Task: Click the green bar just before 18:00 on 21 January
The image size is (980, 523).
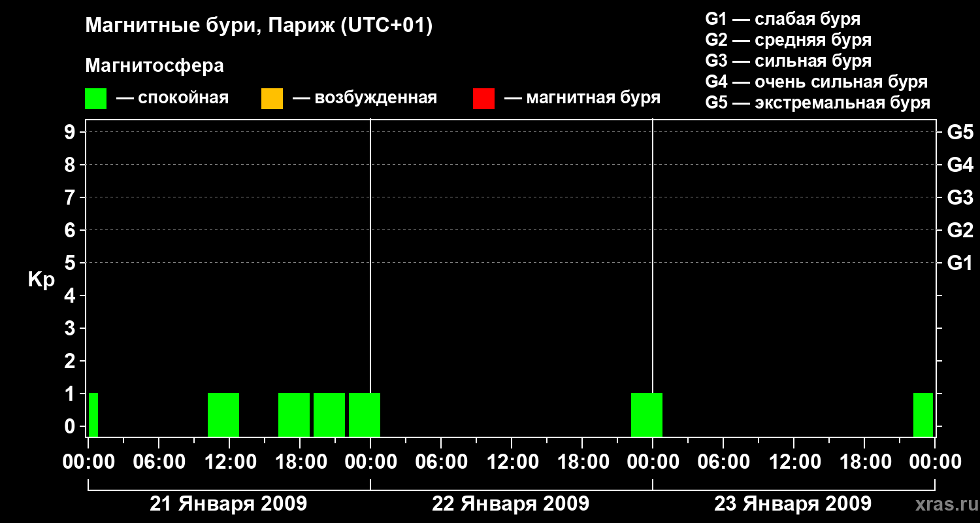Action: point(294,414)
